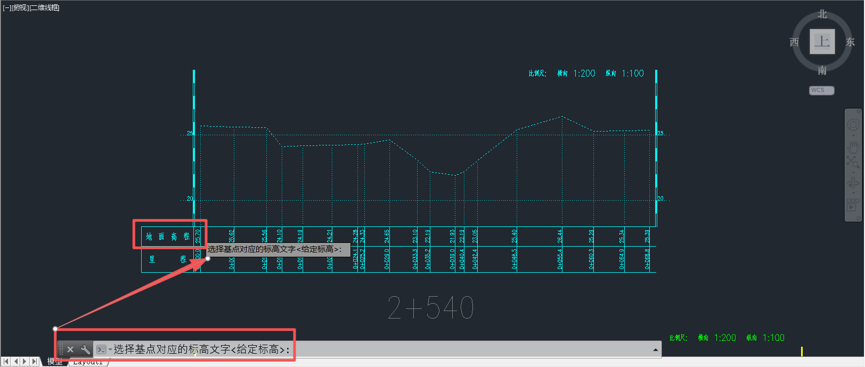The image size is (865, 367).
Task: Close the command line with X
Action: click(x=70, y=349)
